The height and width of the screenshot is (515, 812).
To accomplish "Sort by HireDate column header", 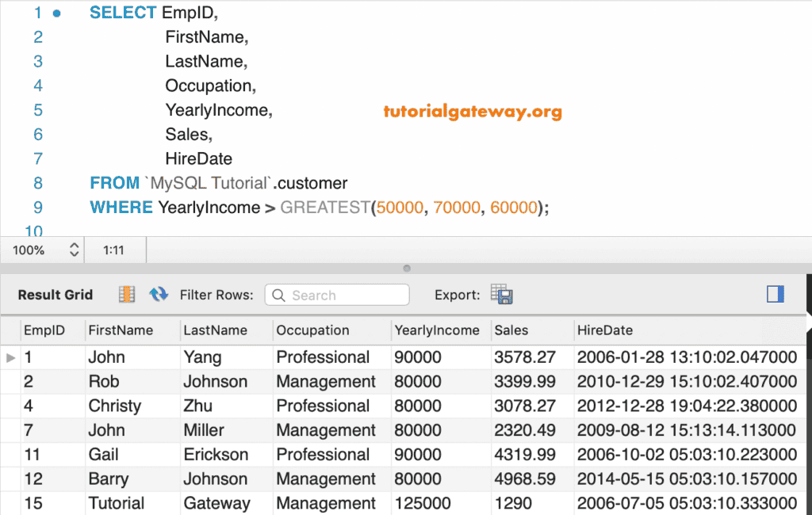I will tap(605, 330).
